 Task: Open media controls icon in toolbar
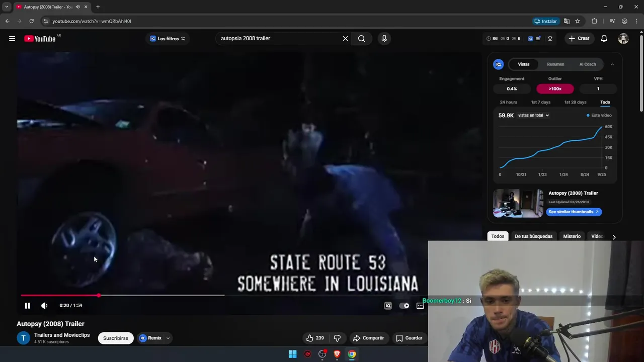point(612,21)
